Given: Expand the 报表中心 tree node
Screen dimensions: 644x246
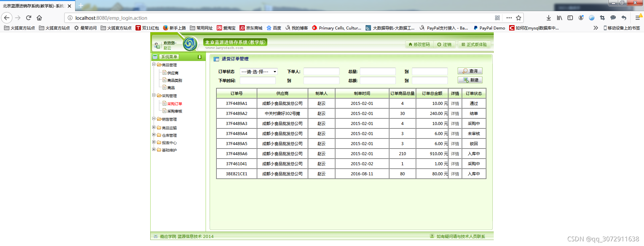Looking at the screenshot, I should (154, 142).
